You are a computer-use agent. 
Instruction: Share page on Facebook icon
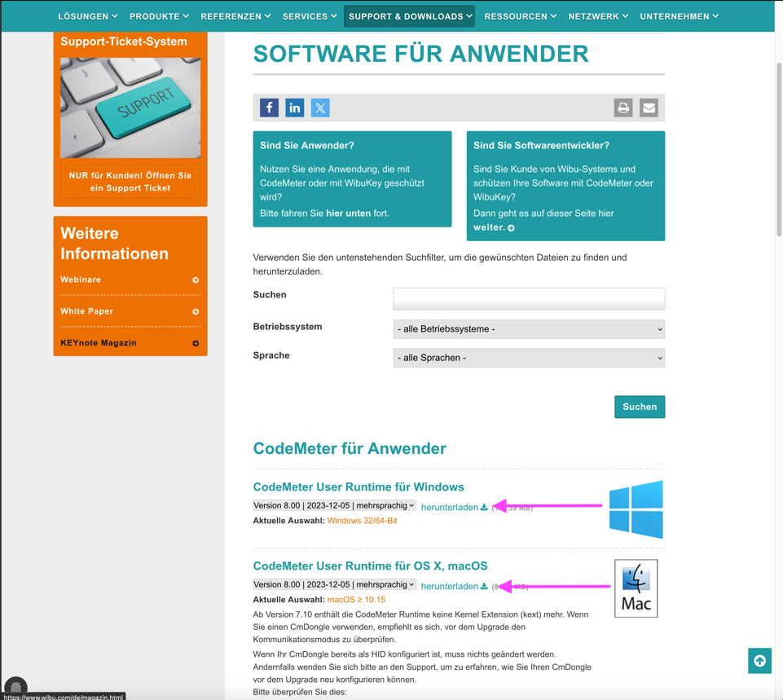(x=269, y=108)
